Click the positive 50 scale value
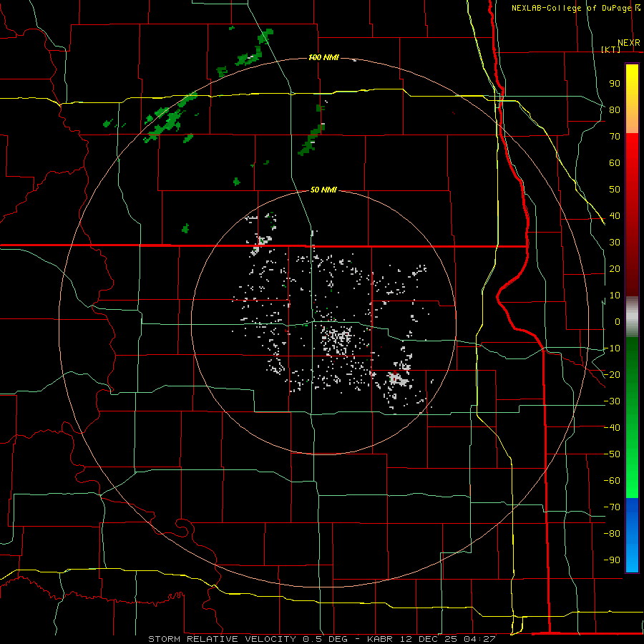Image resolution: width=644 pixels, height=644 pixels. (x=615, y=190)
